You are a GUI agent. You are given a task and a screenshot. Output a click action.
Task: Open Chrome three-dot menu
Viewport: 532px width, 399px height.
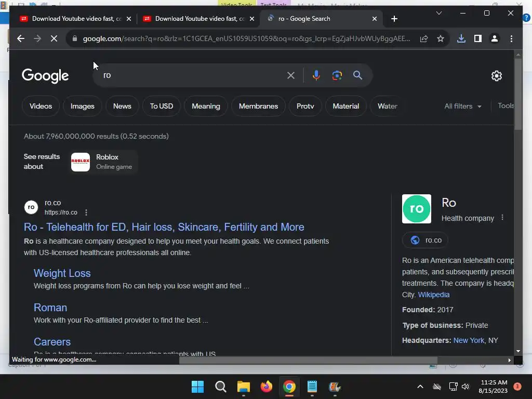(x=511, y=38)
